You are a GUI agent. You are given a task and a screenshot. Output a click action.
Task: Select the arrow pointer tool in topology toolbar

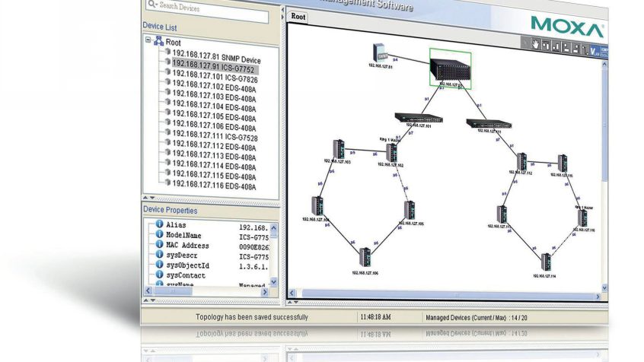pyautogui.click(x=525, y=43)
